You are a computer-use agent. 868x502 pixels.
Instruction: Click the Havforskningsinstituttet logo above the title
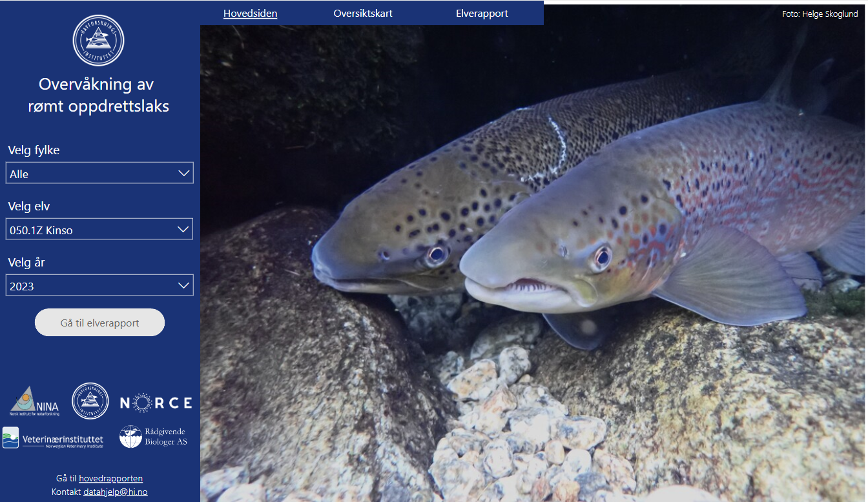pos(98,41)
